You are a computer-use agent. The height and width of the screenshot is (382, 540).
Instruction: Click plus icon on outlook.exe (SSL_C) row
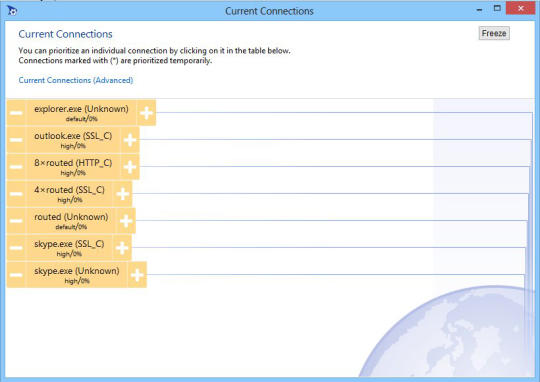point(130,140)
